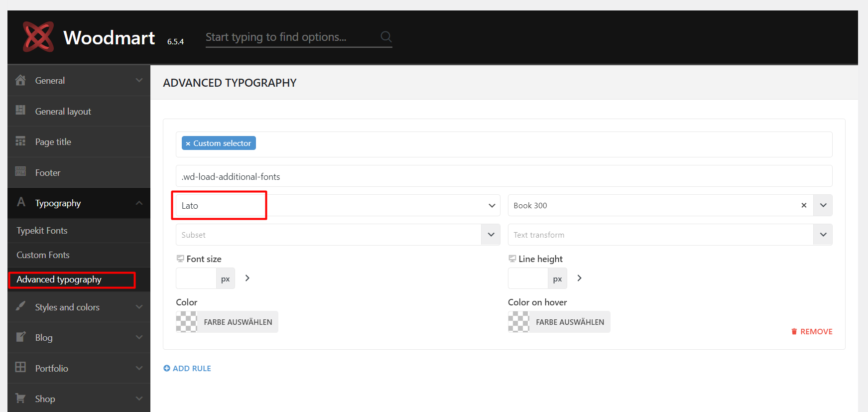Click the Blog pencil icon

20,337
